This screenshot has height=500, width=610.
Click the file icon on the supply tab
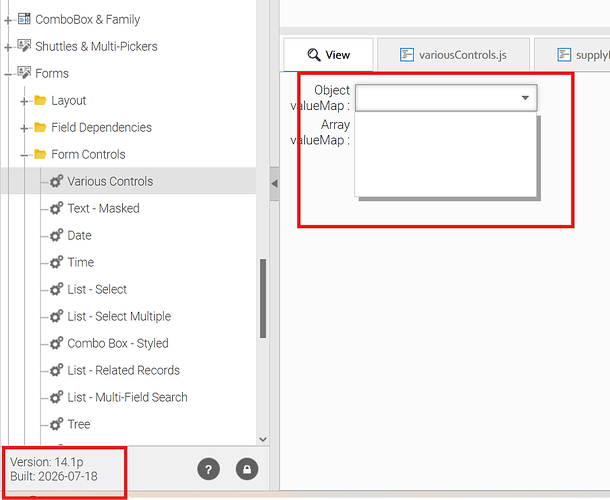[x=564, y=55]
